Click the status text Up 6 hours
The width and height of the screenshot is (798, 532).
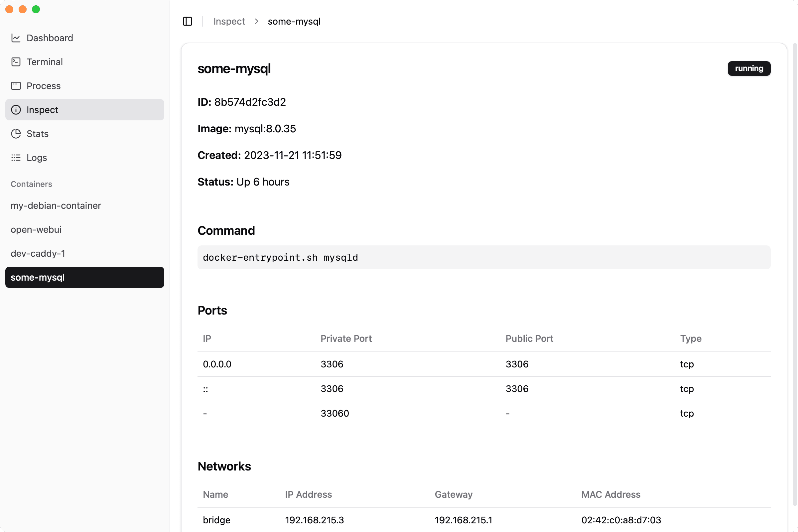coord(263,182)
